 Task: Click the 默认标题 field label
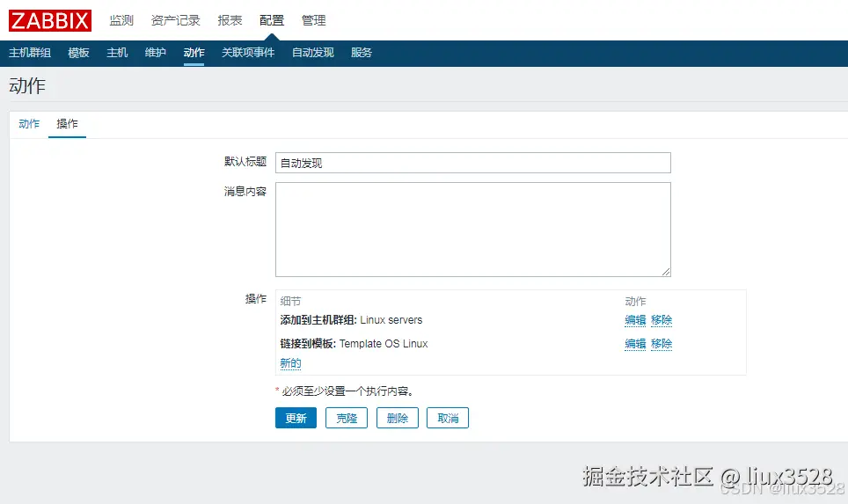[245, 161]
